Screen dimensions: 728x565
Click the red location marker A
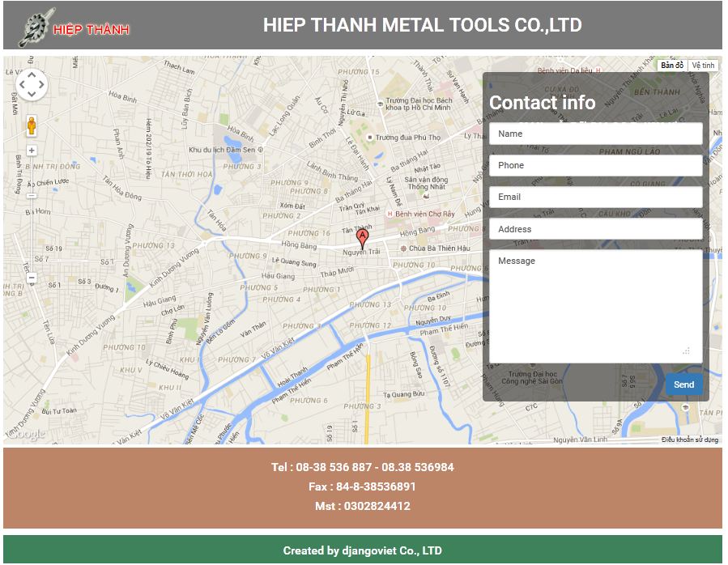tap(363, 238)
